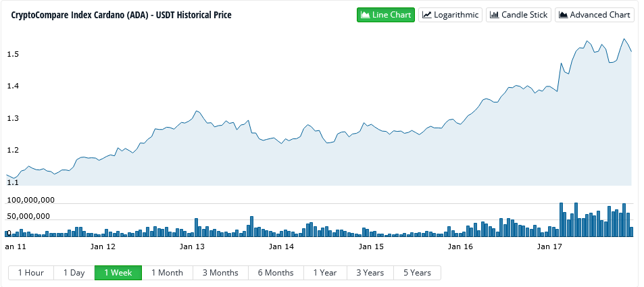Screen dimensions: 644x287
Task: Select the 3 Years time range
Action: click(370, 273)
